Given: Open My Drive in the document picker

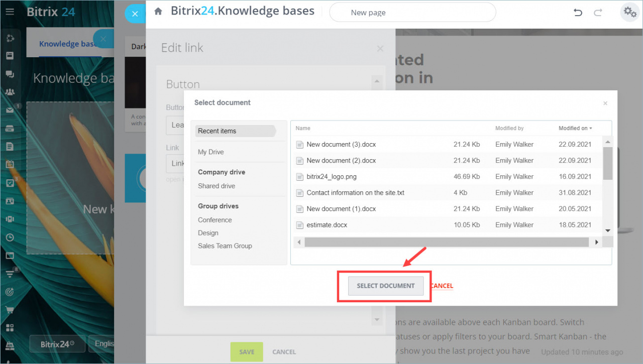Looking at the screenshot, I should tap(211, 152).
